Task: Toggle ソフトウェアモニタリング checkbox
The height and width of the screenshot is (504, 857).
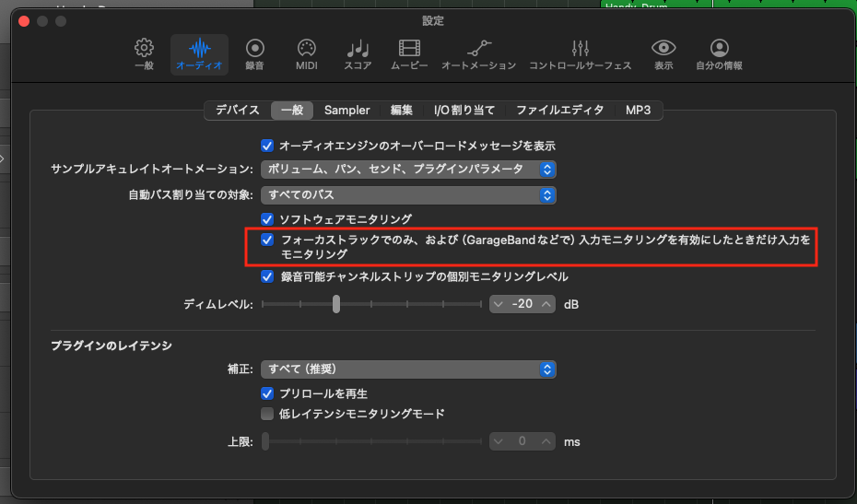Action: [x=268, y=219]
